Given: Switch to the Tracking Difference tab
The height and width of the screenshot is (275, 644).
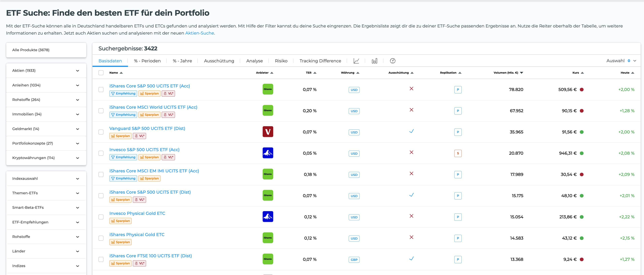Looking at the screenshot, I should (x=320, y=61).
